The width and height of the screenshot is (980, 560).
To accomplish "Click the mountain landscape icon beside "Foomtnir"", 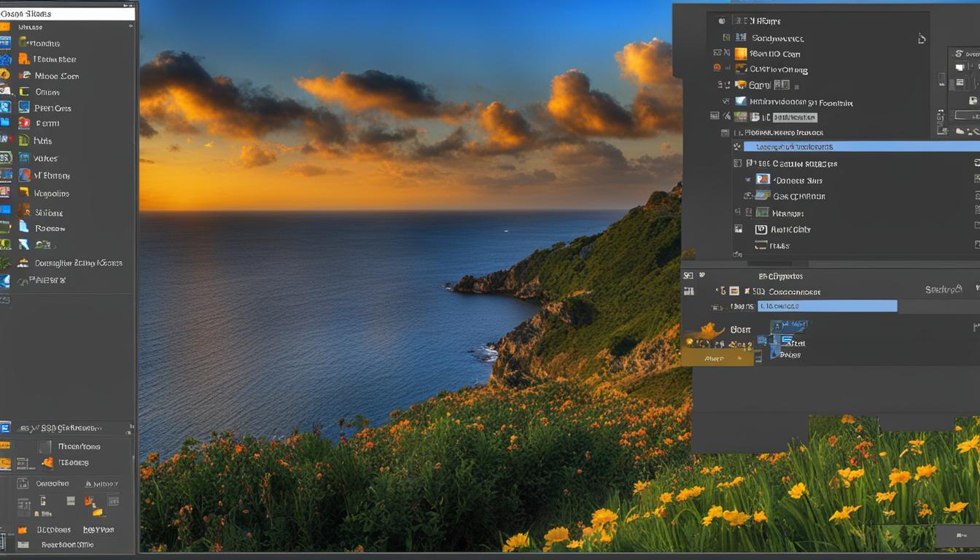I will point(739,102).
